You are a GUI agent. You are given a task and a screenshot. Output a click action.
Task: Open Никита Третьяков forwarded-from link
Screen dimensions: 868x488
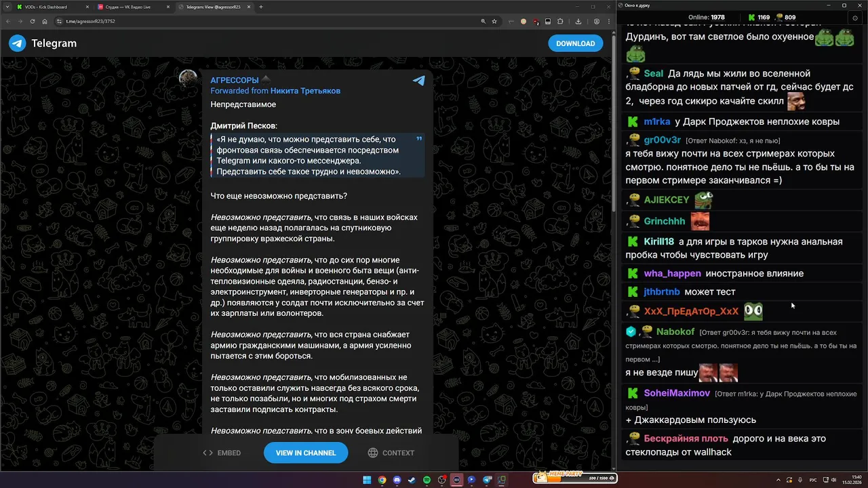(x=305, y=91)
